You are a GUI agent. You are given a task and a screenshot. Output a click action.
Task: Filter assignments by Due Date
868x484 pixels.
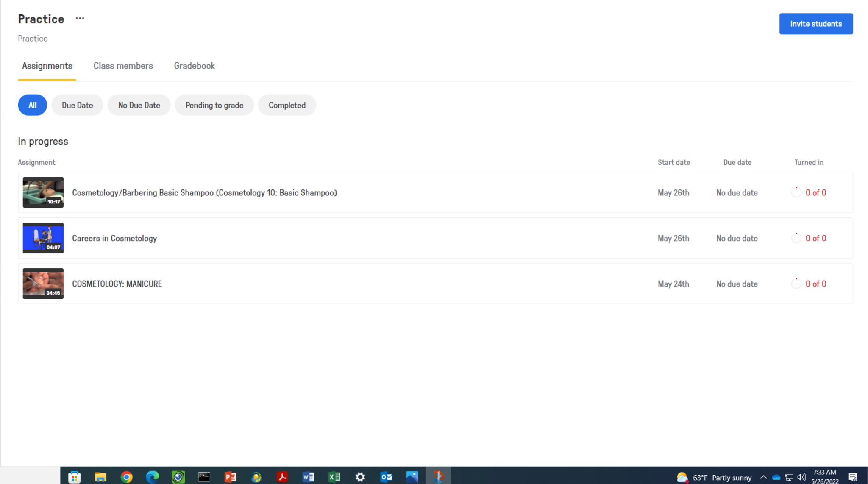point(77,105)
